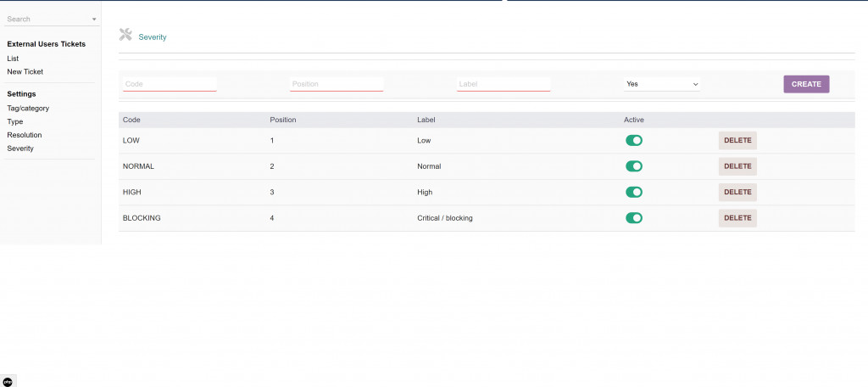Click the 'Critical / blocking' label cell
This screenshot has width=868, height=387.
[445, 218]
